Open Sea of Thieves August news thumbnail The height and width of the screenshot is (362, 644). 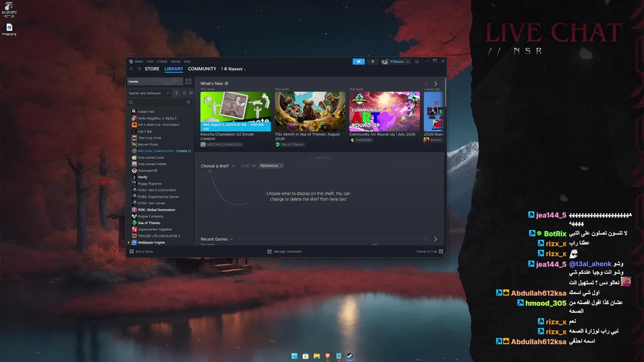tap(310, 112)
